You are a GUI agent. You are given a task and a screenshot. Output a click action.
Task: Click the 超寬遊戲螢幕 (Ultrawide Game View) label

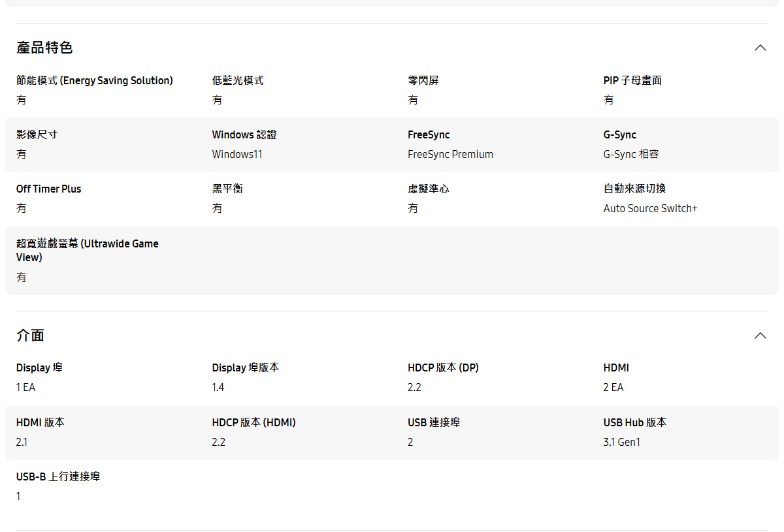point(87,250)
